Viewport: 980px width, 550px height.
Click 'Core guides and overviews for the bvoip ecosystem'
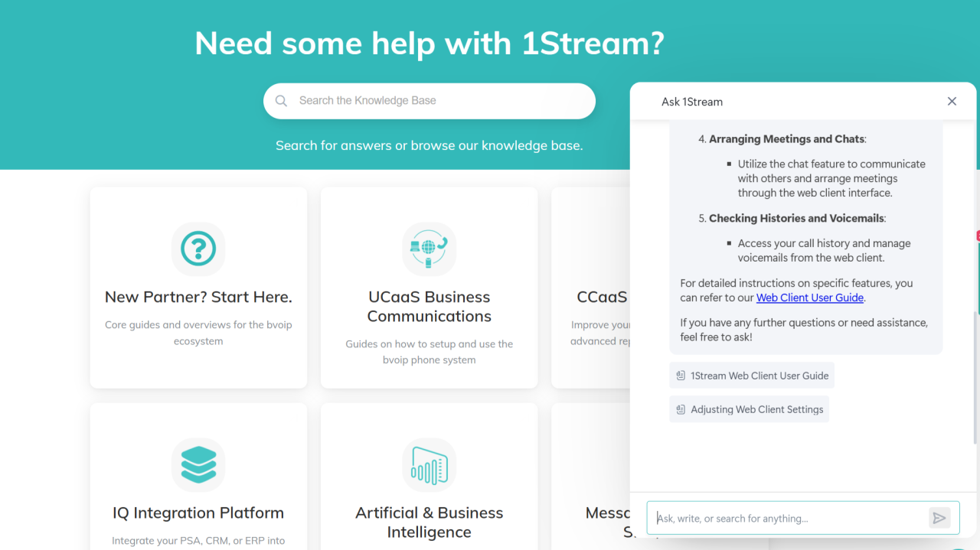(x=198, y=333)
